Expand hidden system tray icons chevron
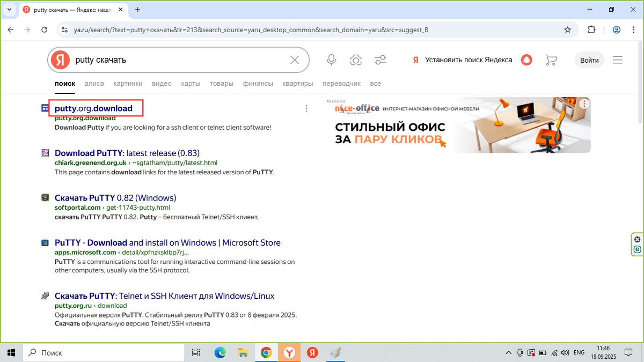 click(508, 352)
